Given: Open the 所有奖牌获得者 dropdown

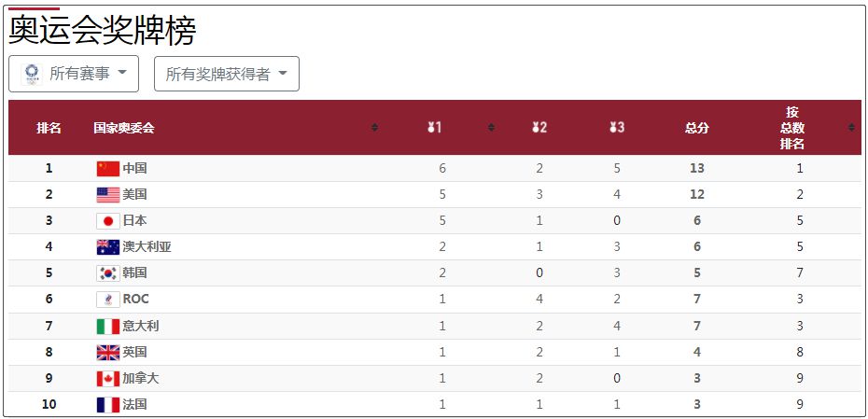Looking at the screenshot, I should (x=227, y=74).
